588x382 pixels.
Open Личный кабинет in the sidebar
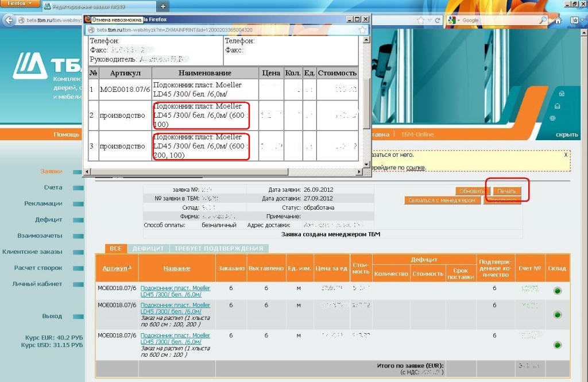37,284
